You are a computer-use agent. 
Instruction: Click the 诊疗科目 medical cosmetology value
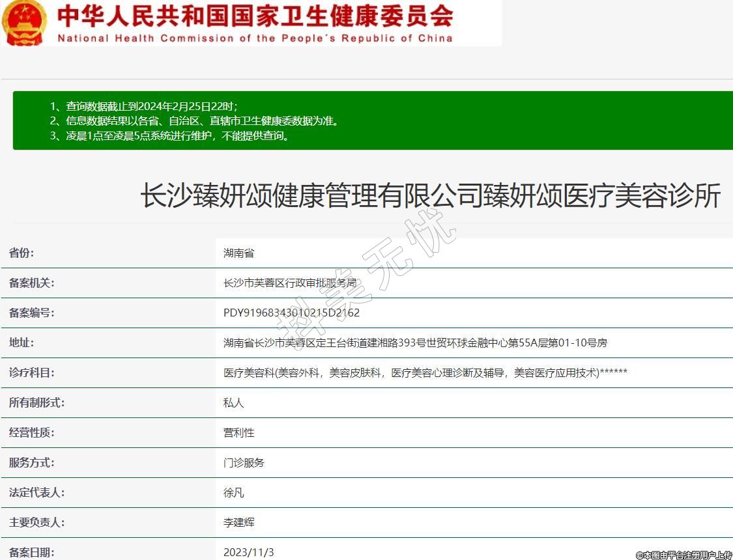coord(425,373)
